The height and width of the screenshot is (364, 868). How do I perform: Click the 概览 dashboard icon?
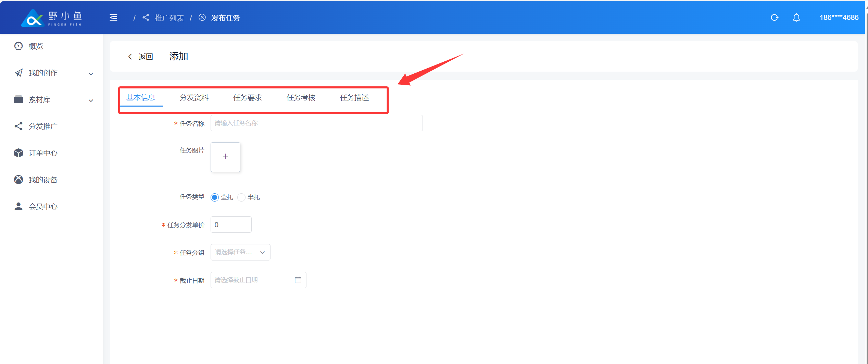point(18,46)
